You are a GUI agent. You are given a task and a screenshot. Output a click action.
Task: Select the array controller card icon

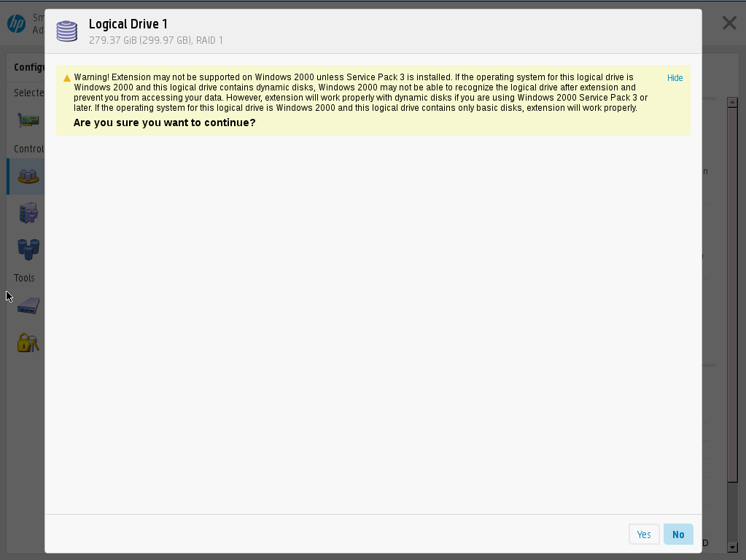click(x=28, y=120)
